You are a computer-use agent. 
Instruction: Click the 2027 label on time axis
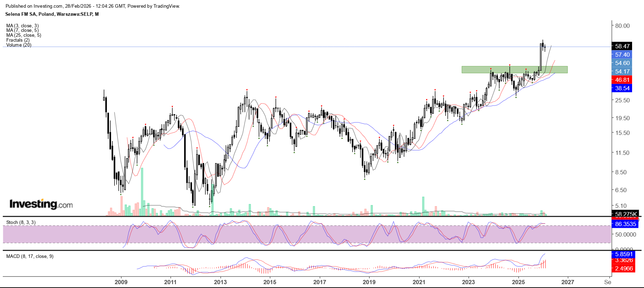click(568, 282)
